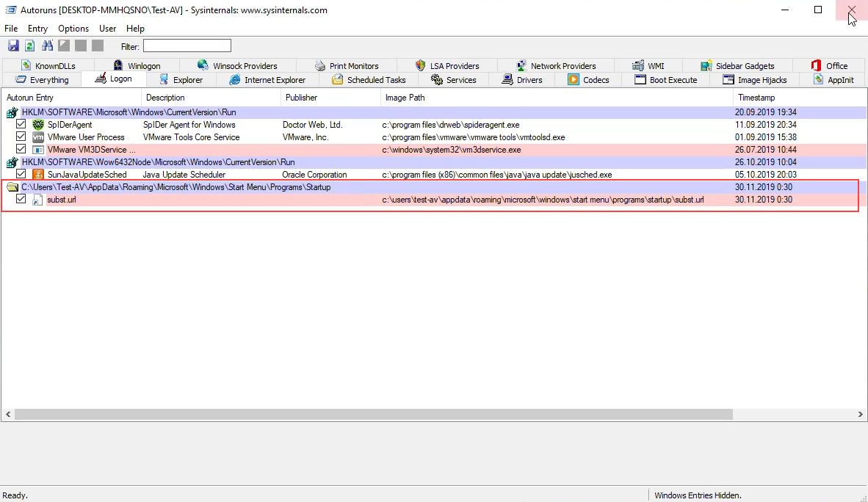Click the VMware User Process vm icon
Image resolution: width=868 pixels, height=502 pixels.
pyautogui.click(x=38, y=137)
